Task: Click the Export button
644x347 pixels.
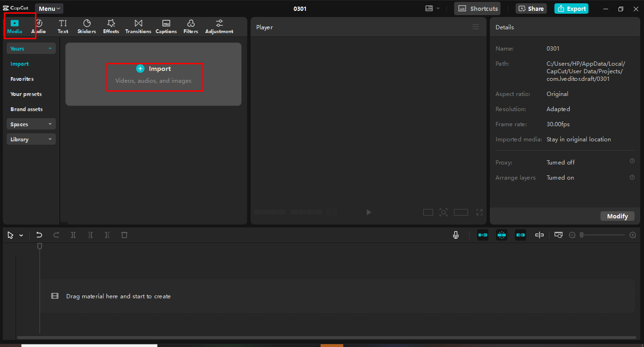Action: pos(571,8)
